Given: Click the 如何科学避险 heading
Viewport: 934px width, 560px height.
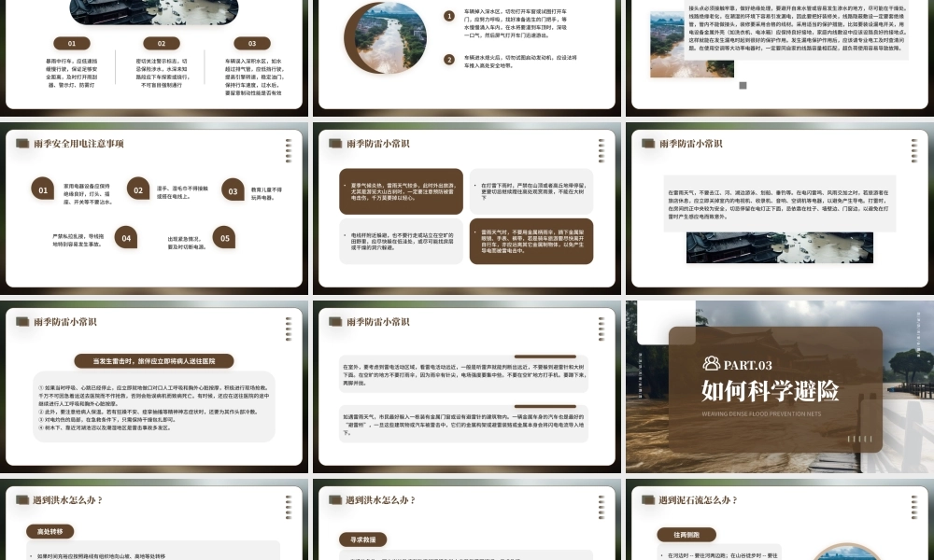Looking at the screenshot, I should click(770, 391).
